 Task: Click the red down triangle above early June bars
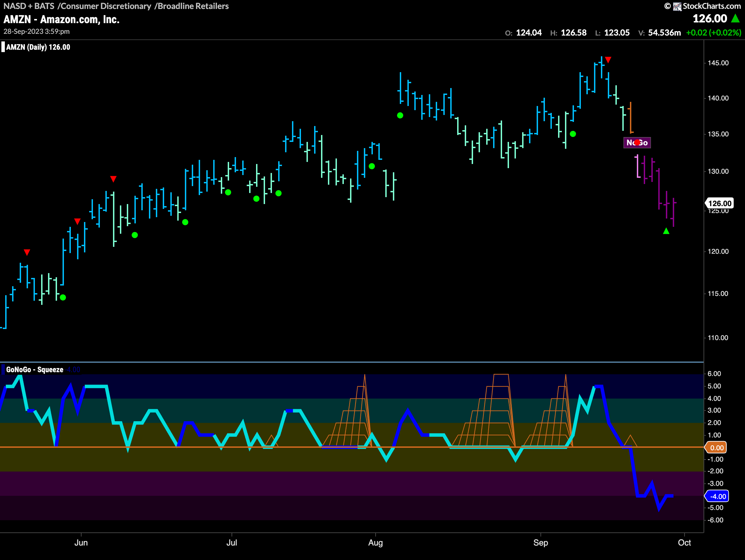click(77, 221)
